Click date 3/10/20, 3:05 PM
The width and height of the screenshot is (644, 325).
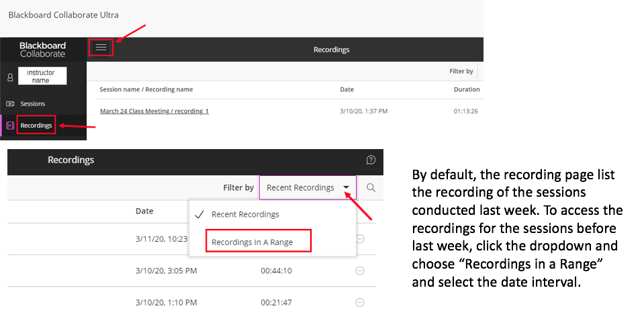click(167, 271)
